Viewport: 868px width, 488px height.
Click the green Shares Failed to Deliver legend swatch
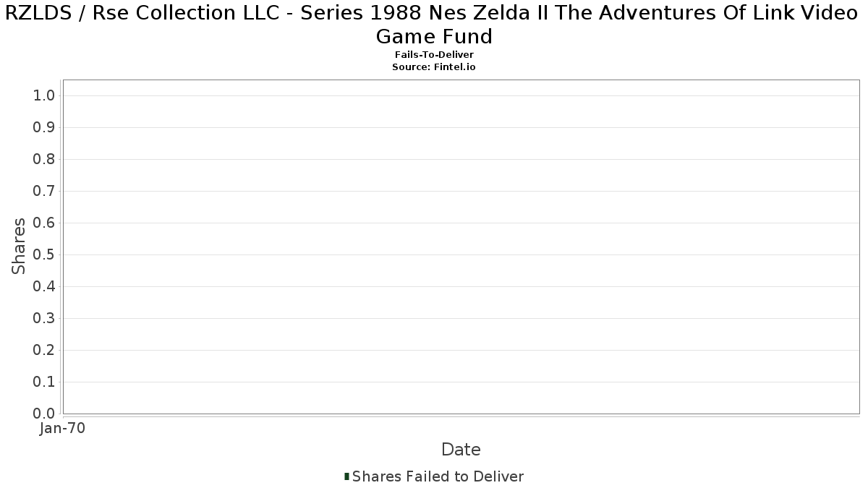(x=347, y=476)
